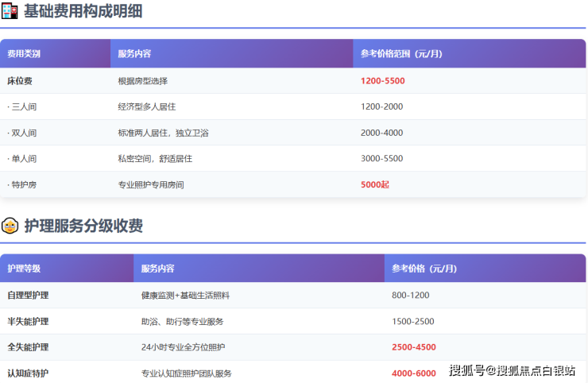Screen dimensions: 588x383
Task: Click the 标准两人居住，独立卫浴 description
Action: pyautogui.click(x=163, y=133)
